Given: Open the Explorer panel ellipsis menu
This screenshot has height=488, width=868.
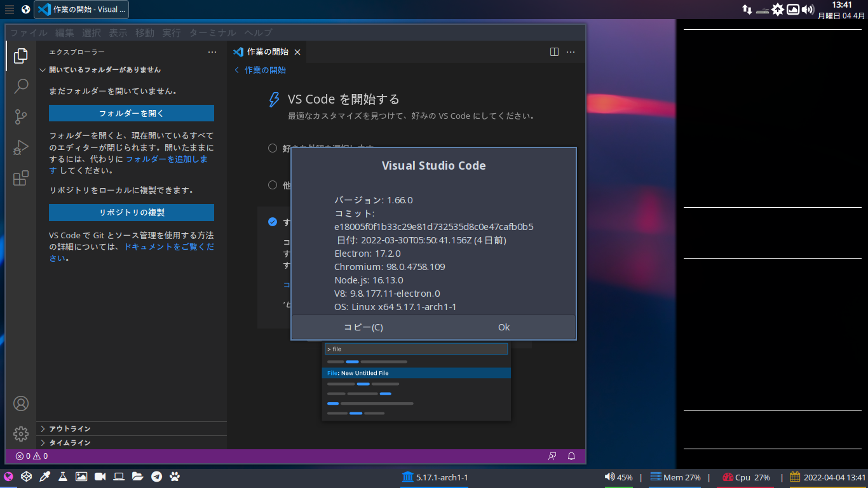Looking at the screenshot, I should pyautogui.click(x=212, y=52).
